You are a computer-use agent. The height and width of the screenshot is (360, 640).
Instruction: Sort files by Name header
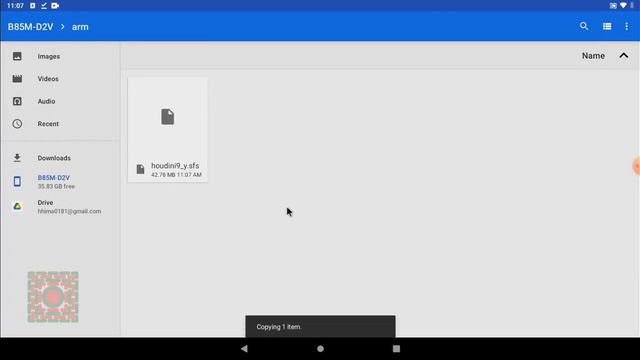593,56
